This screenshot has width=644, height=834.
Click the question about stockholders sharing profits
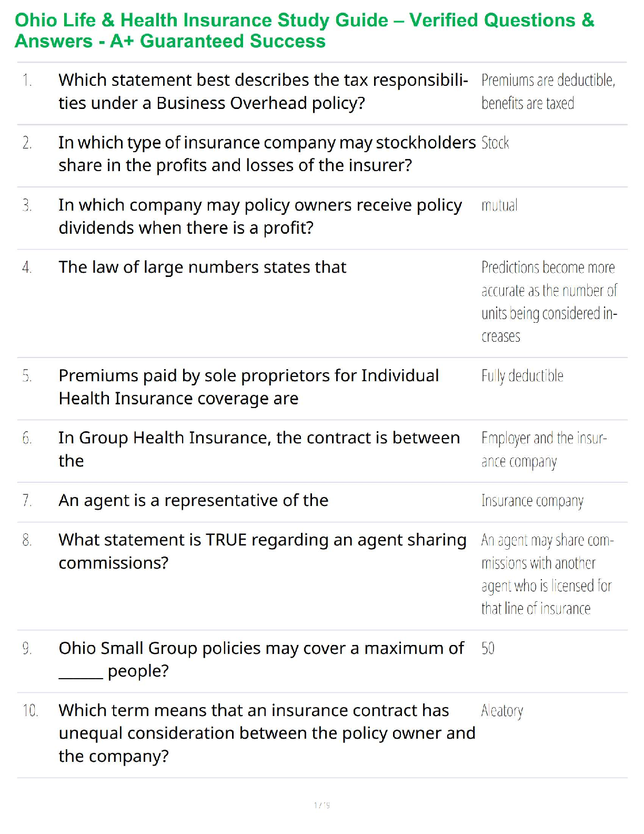coord(266,154)
